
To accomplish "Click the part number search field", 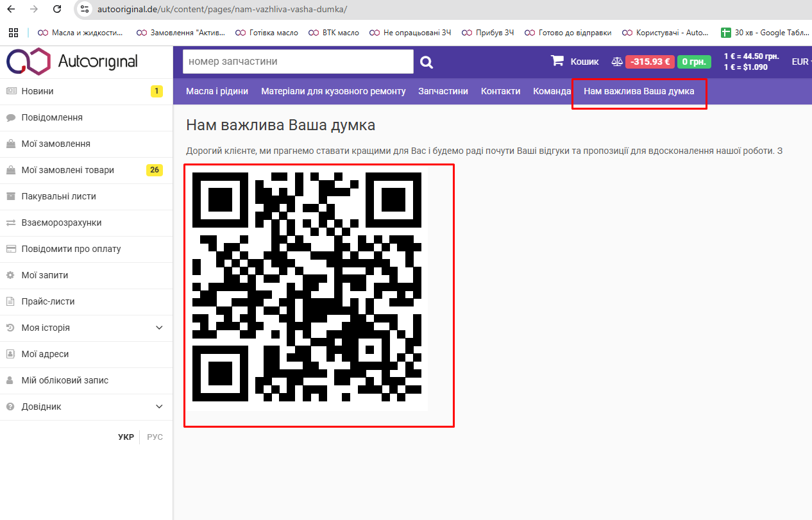I will (298, 62).
